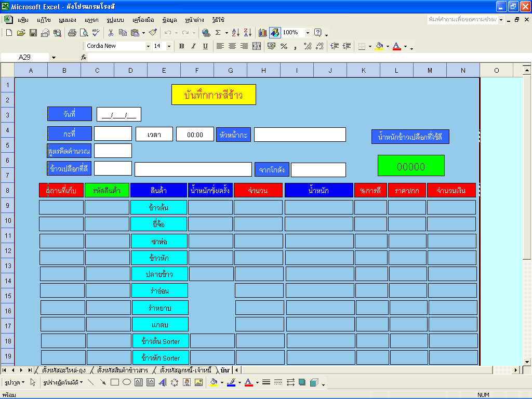
Task: Toggle Merge and Center
Action: [257, 46]
